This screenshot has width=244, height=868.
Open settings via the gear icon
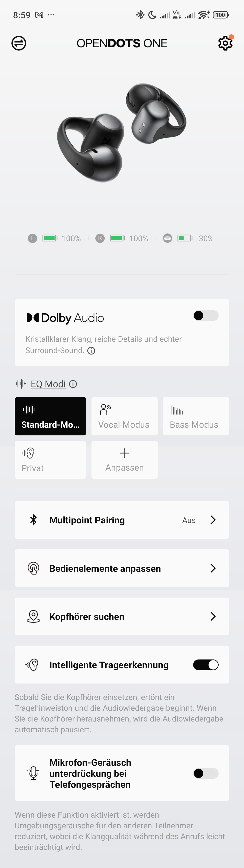click(225, 43)
